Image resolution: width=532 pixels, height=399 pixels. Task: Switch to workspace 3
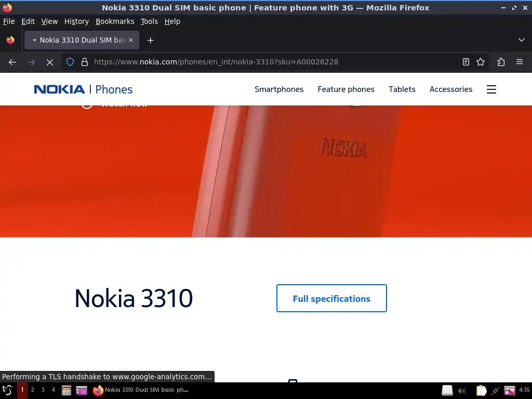tap(43, 390)
